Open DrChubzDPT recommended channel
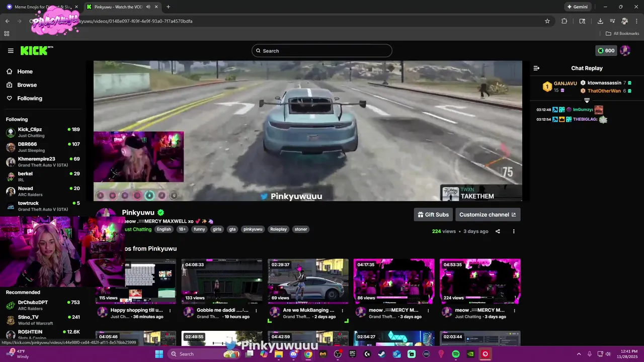Viewport: 644px width, 362px height. 43,305
